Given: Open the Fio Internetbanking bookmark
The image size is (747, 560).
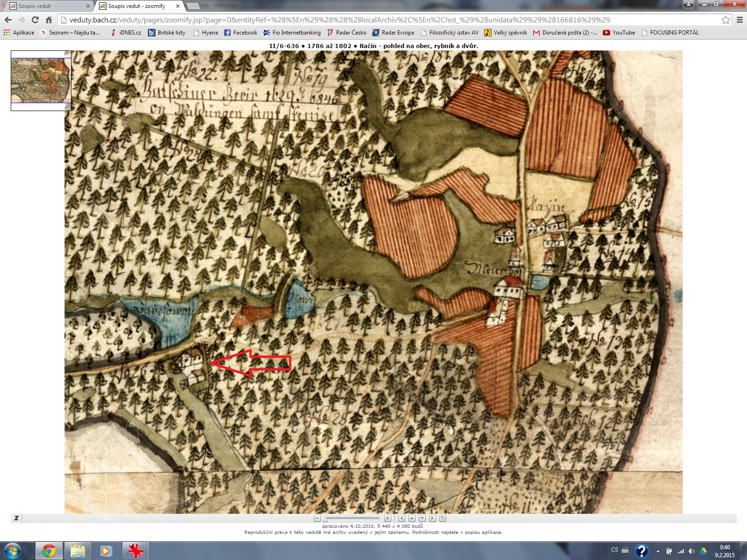Looking at the screenshot, I should pos(292,33).
